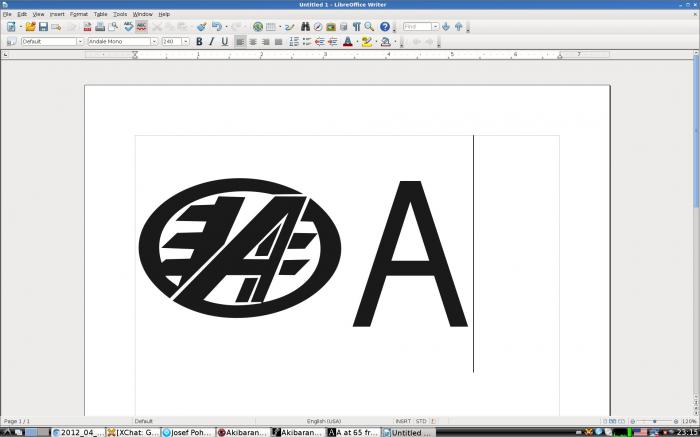Toggle Italic formatting
The width and height of the screenshot is (700, 437).
[x=212, y=42]
